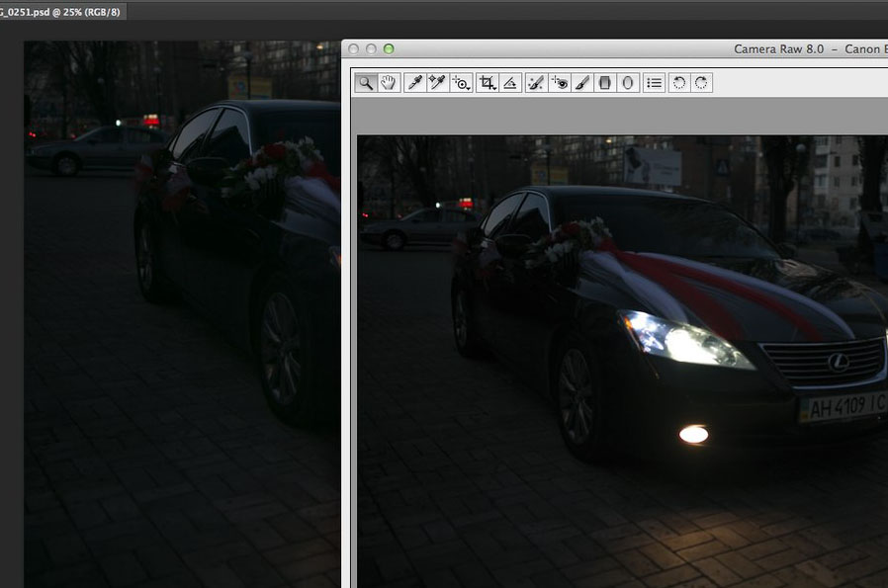Viewport: 888px width, 588px height.
Task: Select the Straighten tool
Action: tap(510, 83)
